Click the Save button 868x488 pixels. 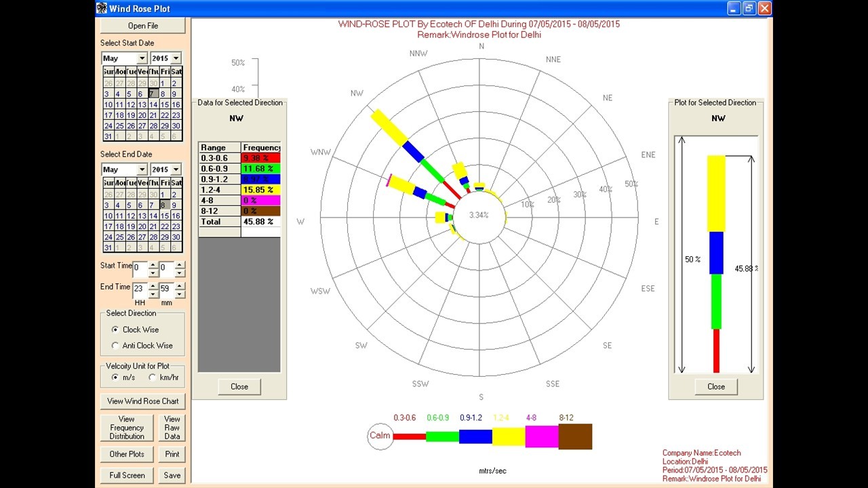(x=172, y=475)
